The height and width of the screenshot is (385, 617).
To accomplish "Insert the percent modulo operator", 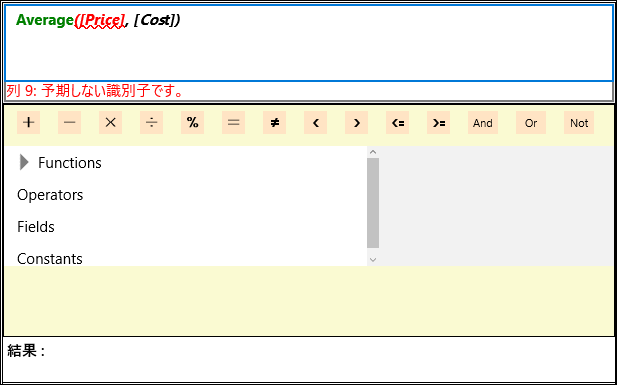I will 192,123.
